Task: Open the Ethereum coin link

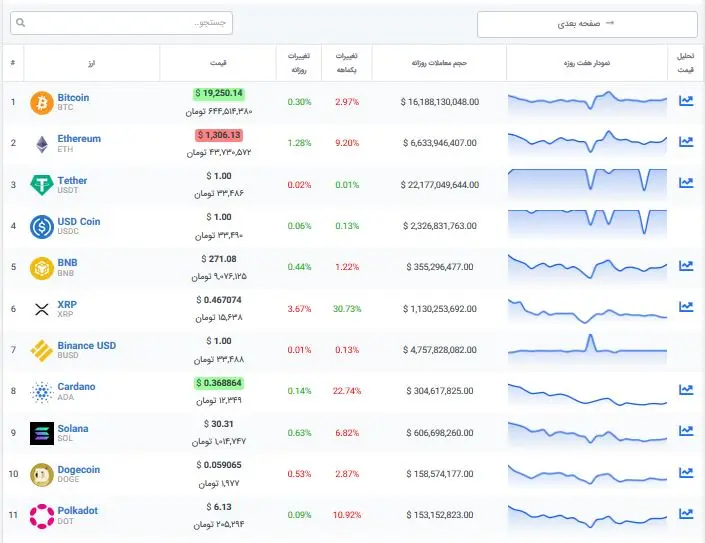Action: click(79, 138)
